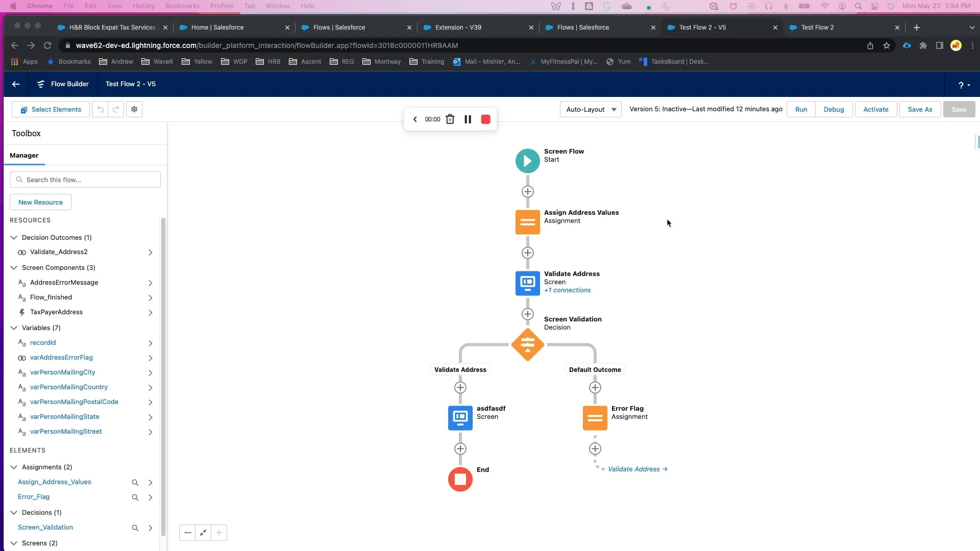The height and width of the screenshot is (551, 980).
Task: Locate Assign_Address_Values on canvas with magnifier
Action: 135,483
